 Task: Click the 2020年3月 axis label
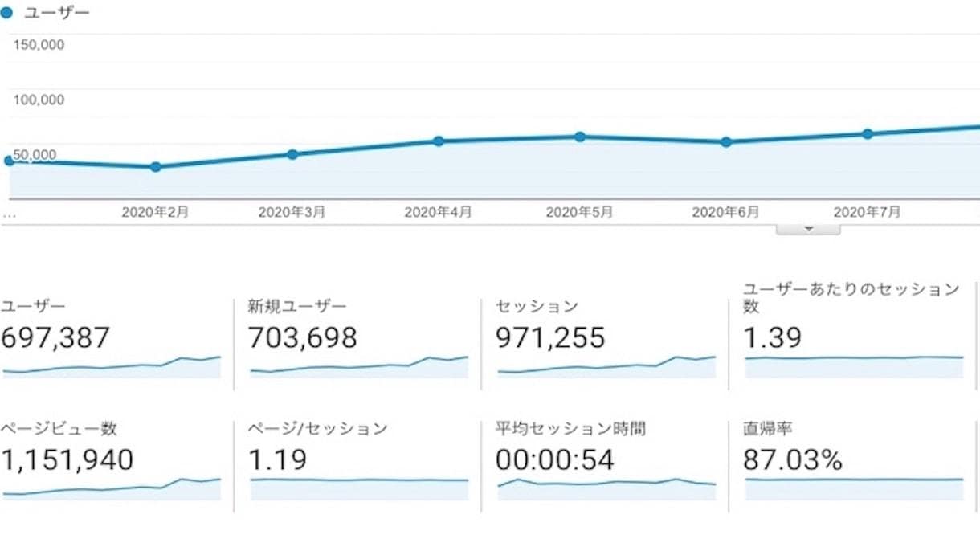tap(292, 213)
